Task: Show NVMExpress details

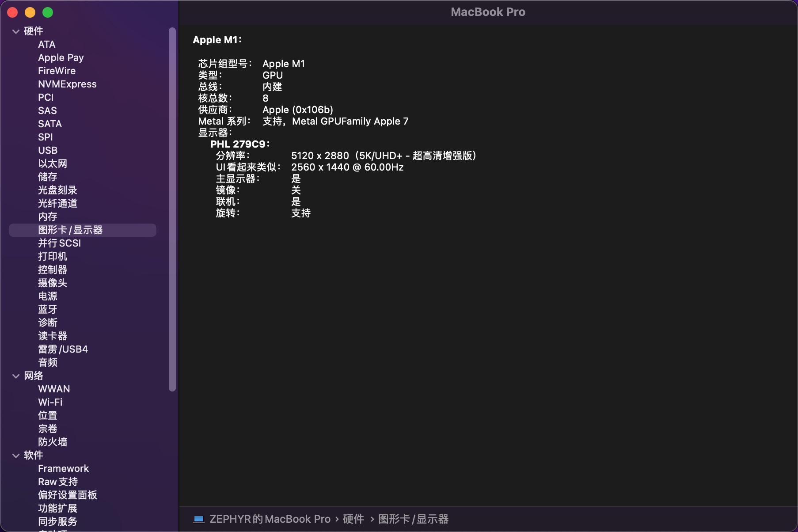Action: pyautogui.click(x=67, y=84)
